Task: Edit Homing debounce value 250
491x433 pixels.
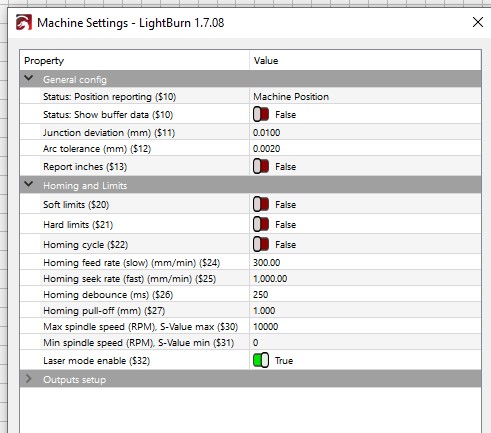Action: [365, 295]
